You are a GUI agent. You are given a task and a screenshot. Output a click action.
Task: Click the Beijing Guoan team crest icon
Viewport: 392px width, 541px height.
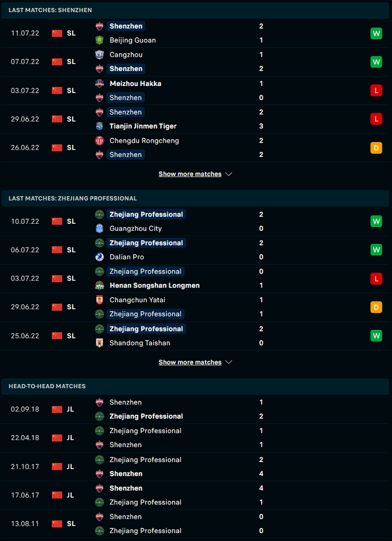tap(100, 40)
